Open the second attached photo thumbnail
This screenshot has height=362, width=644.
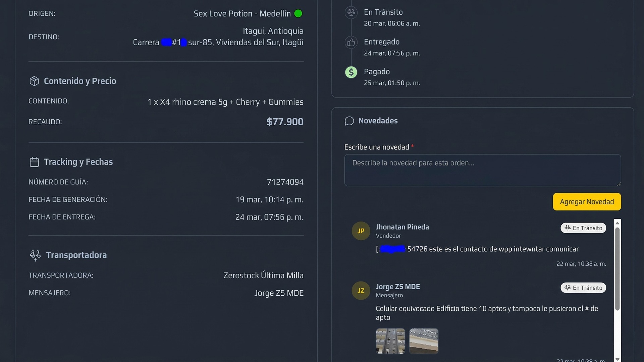(x=424, y=341)
